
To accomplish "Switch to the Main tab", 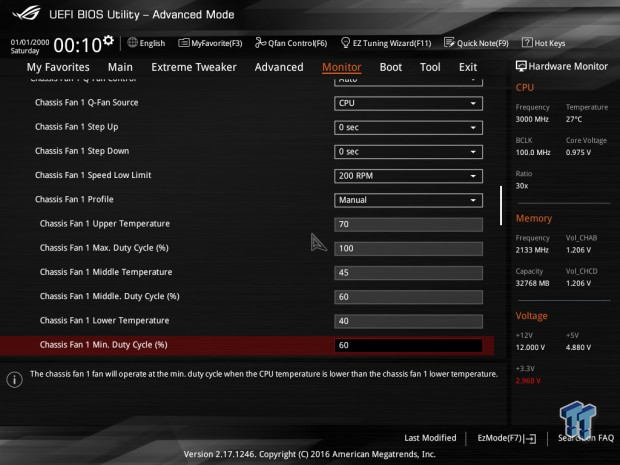I will [x=120, y=67].
